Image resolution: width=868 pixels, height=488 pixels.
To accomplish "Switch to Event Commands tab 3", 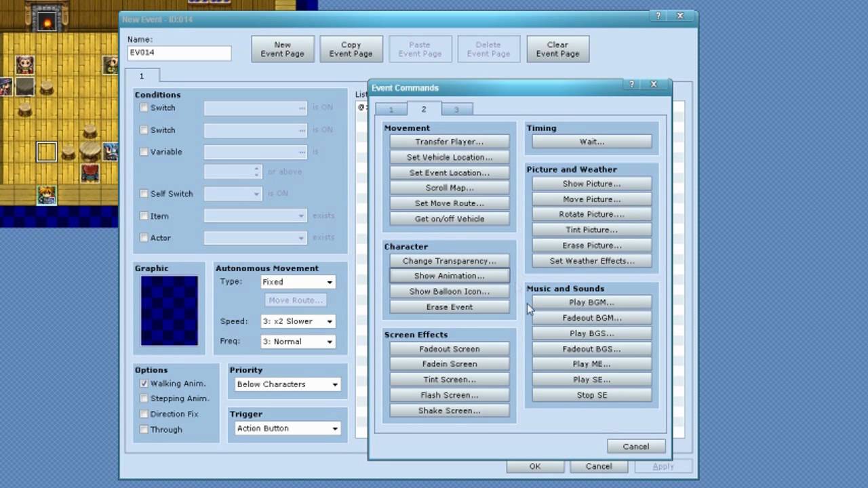I will [x=456, y=110].
